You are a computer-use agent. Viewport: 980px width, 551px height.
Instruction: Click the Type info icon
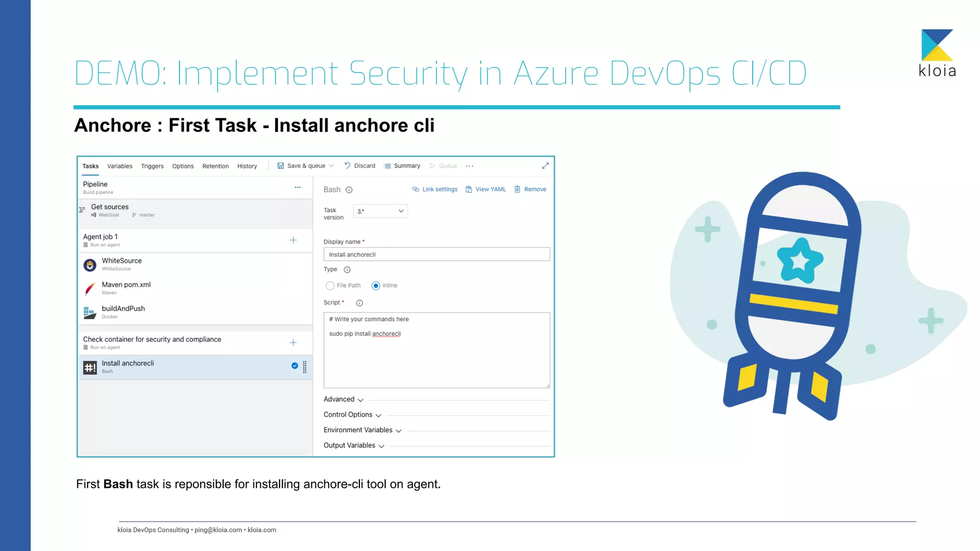point(347,270)
